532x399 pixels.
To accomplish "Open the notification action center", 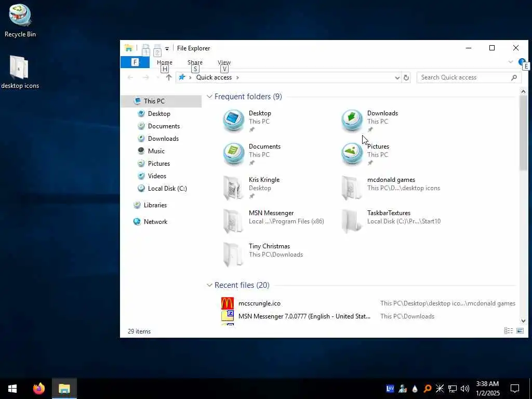I will point(515,389).
